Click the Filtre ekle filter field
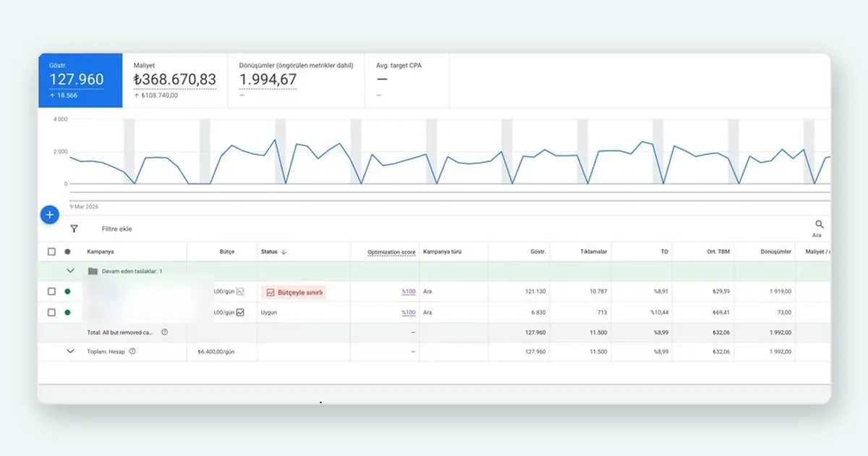This screenshot has height=456, width=868. (116, 229)
